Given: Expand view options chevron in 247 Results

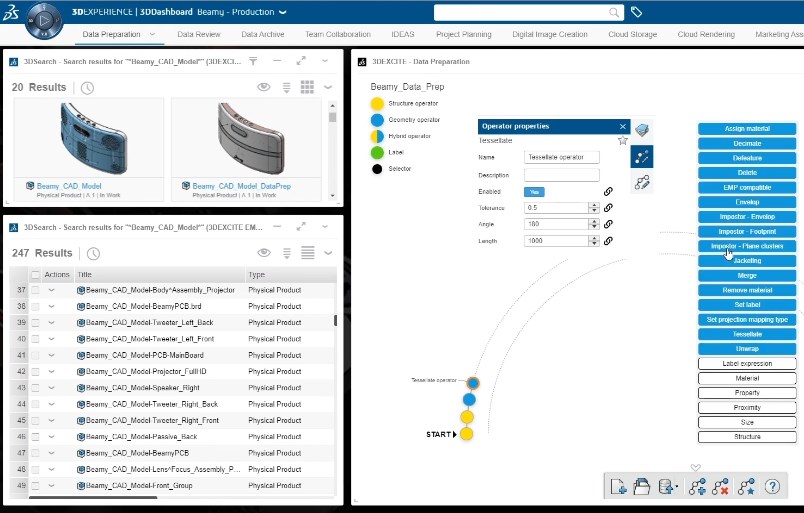Looking at the screenshot, I should point(328,253).
